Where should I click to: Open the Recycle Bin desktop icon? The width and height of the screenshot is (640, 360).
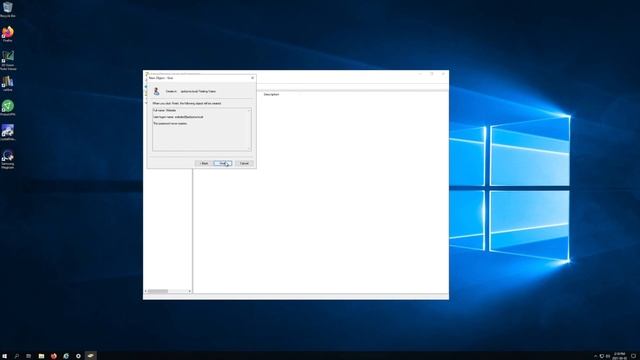8,9
